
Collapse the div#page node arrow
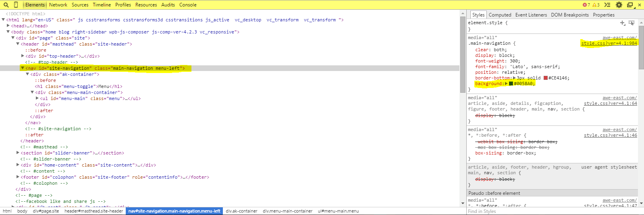(13, 38)
